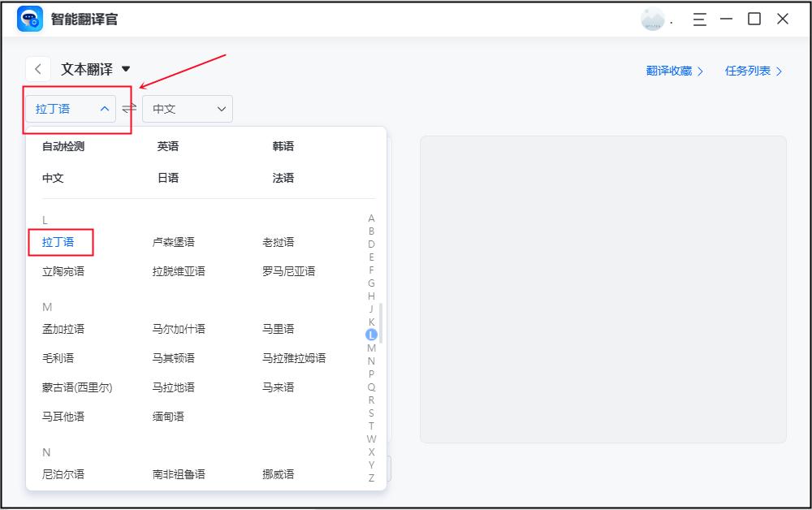
Task: Open 翻译收藏 favorites page
Action: coord(669,71)
